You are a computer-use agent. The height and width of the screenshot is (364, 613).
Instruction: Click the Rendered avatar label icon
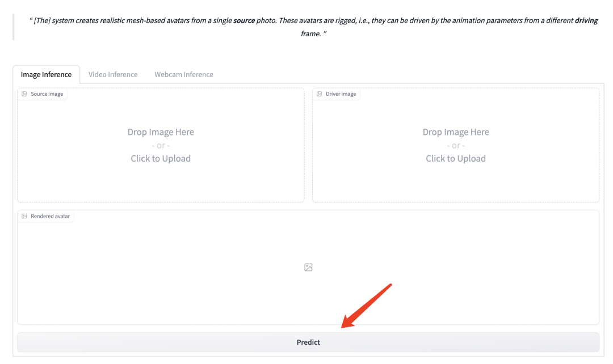coord(24,217)
